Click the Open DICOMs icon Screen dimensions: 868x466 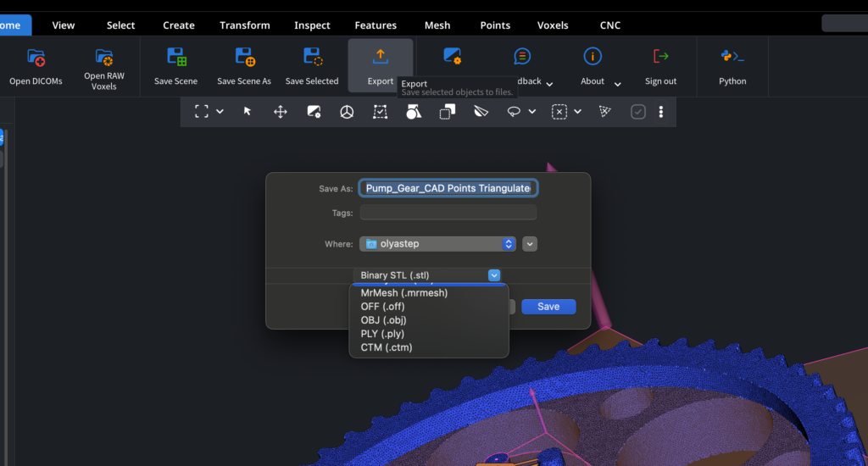(36, 58)
